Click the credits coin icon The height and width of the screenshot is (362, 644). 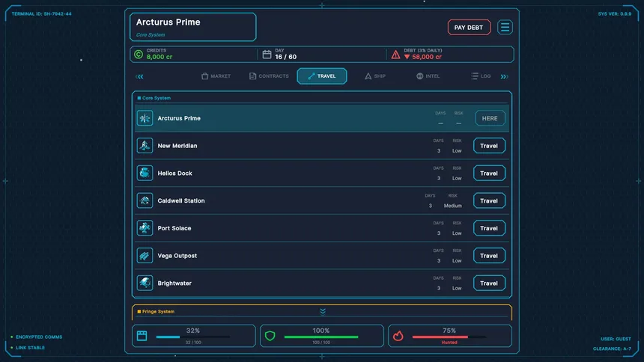click(139, 54)
